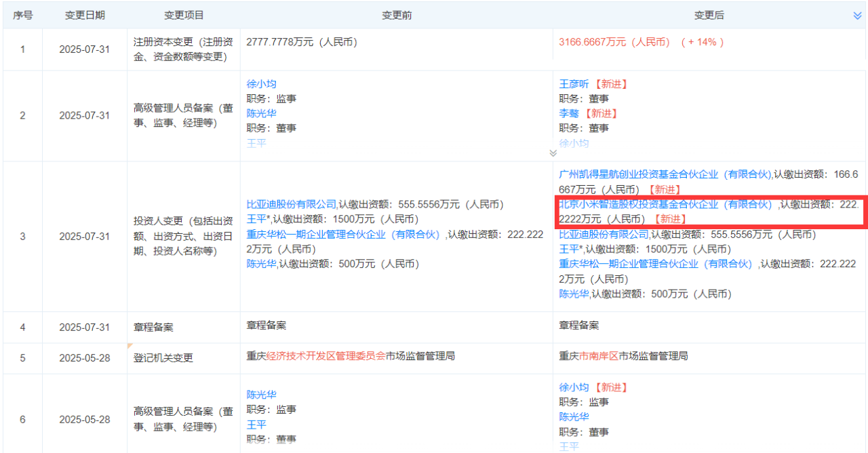Click sequence number 1 cell
The image size is (868, 453).
[23, 50]
